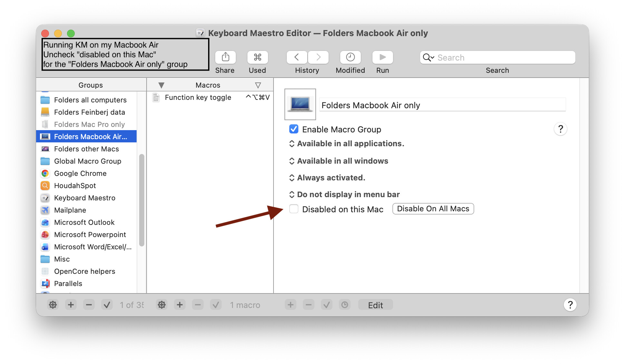
Task: Click the Used command-key toolbar icon
Action: [257, 57]
